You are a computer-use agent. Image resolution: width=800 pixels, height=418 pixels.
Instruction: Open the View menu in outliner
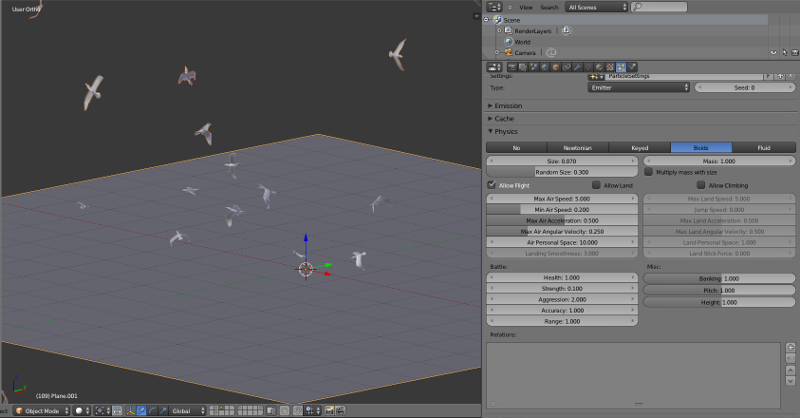[x=525, y=7]
